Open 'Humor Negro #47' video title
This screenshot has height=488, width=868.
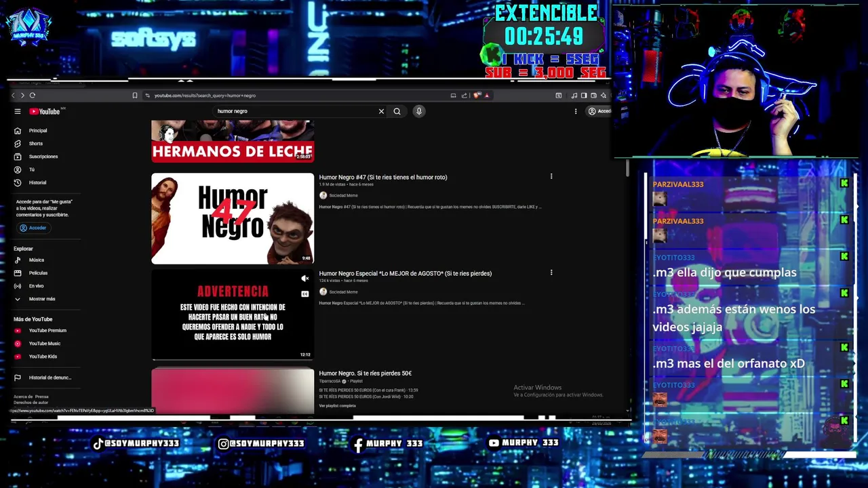(383, 178)
